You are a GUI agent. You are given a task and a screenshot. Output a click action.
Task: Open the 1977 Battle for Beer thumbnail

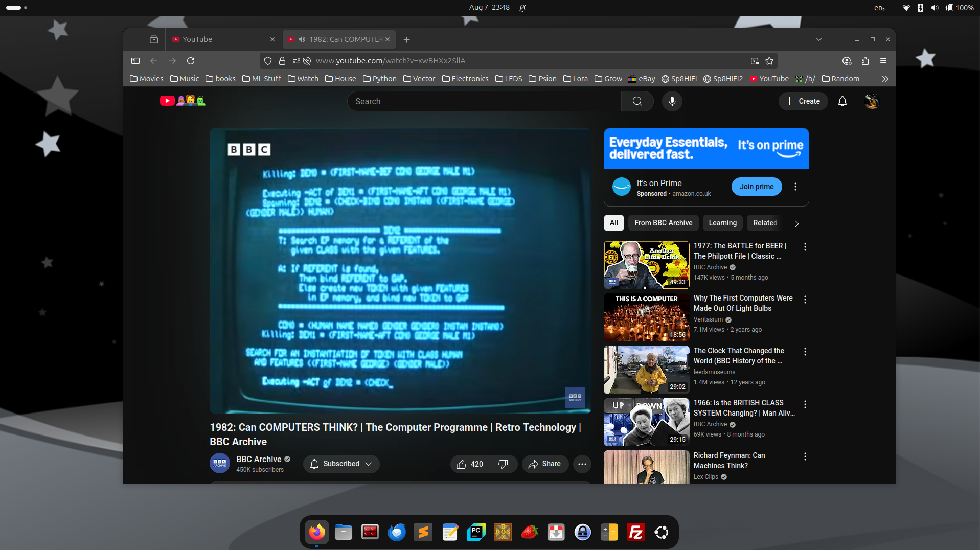point(646,265)
